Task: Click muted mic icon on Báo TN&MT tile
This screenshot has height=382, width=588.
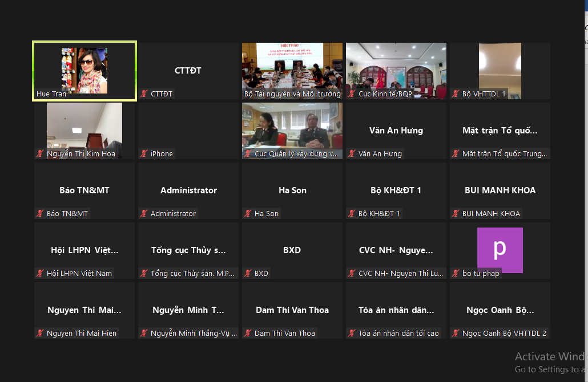Action: coord(41,213)
